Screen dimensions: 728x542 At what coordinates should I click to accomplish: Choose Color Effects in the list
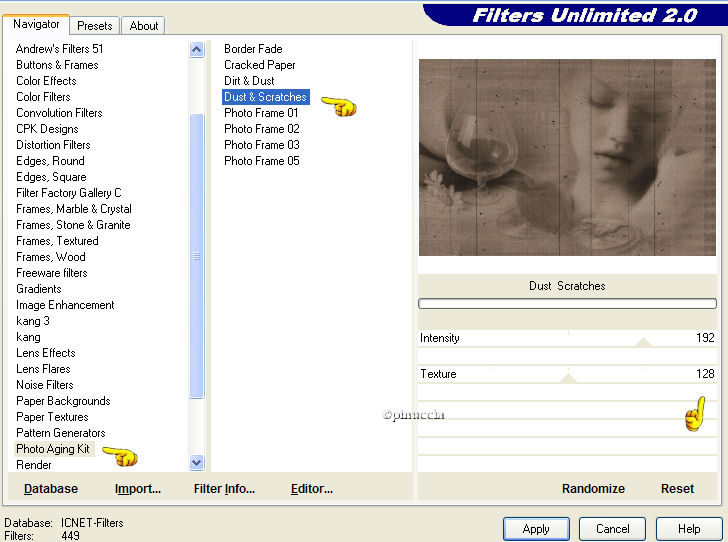point(46,81)
